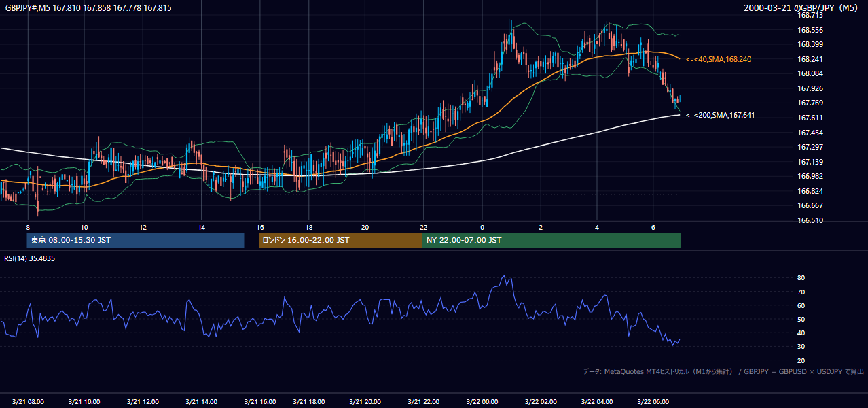868x408 pixels.
Task: Click RSI scale value 50
Action: point(801,319)
